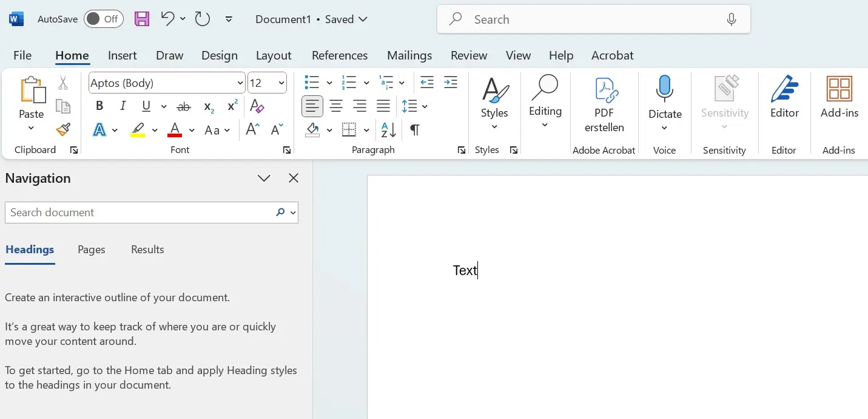Expand the Text Highlight Color options
Image resolution: width=868 pixels, height=419 pixels.
pos(155,130)
